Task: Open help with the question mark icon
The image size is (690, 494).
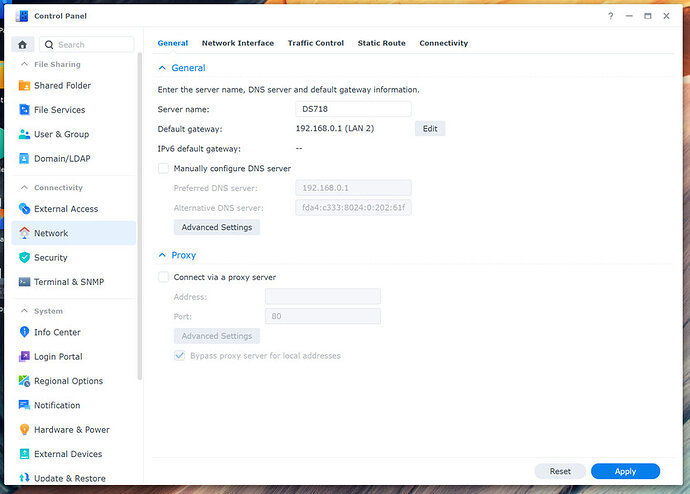Action: pos(610,16)
